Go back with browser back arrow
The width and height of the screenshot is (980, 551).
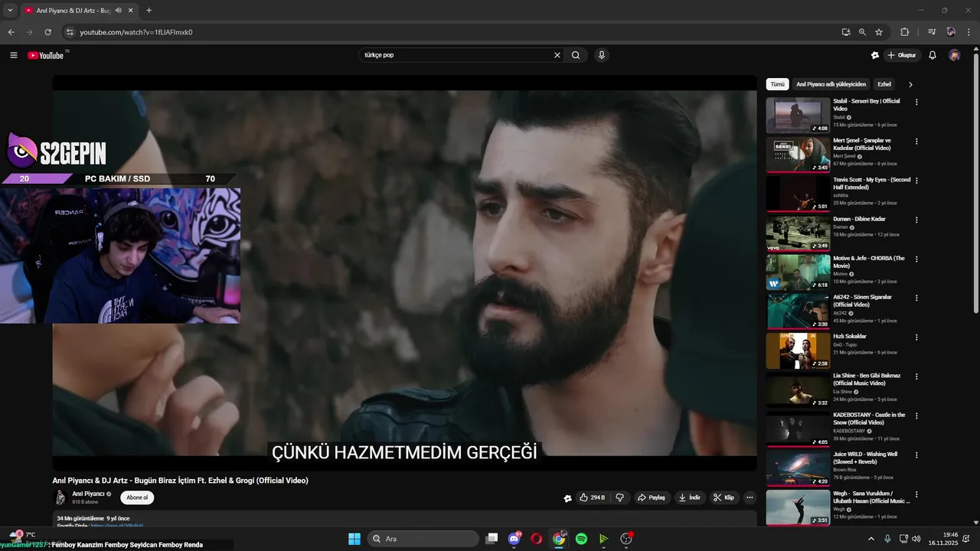(x=11, y=32)
